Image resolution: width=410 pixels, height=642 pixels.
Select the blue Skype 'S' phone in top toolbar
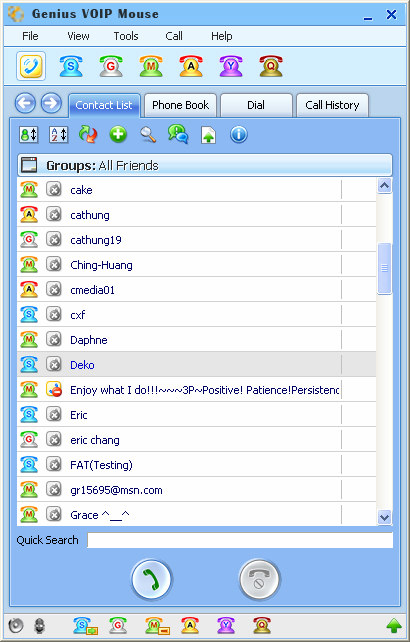(x=71, y=66)
